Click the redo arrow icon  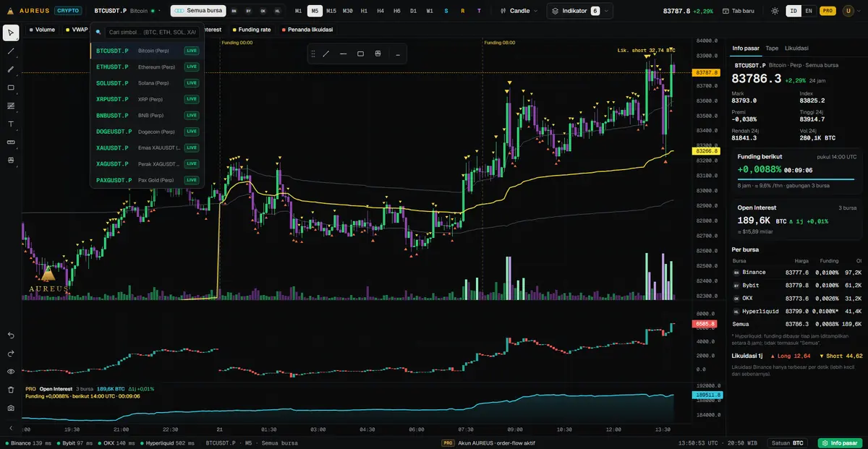[11, 354]
